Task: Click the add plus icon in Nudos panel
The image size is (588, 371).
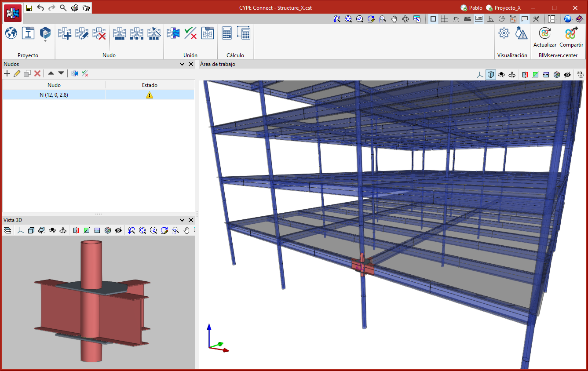Action: pyautogui.click(x=7, y=73)
